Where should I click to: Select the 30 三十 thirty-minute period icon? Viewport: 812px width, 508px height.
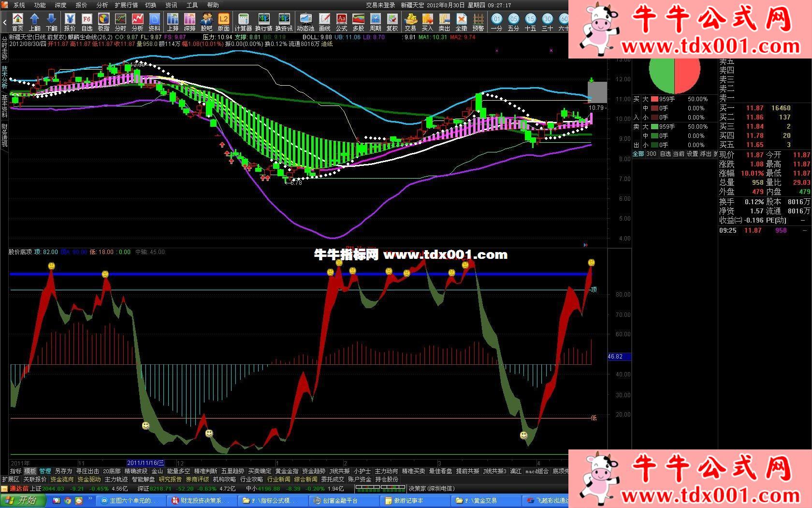click(547, 22)
